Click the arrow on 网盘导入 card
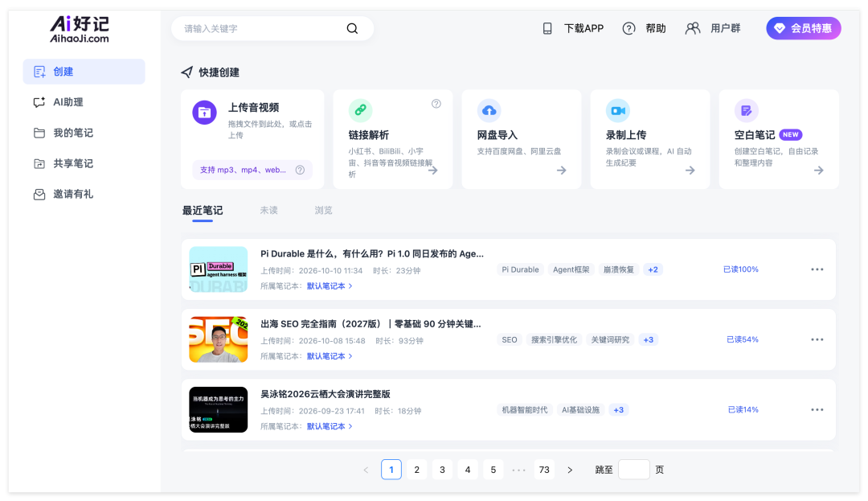This screenshot has width=868, height=501. [561, 170]
